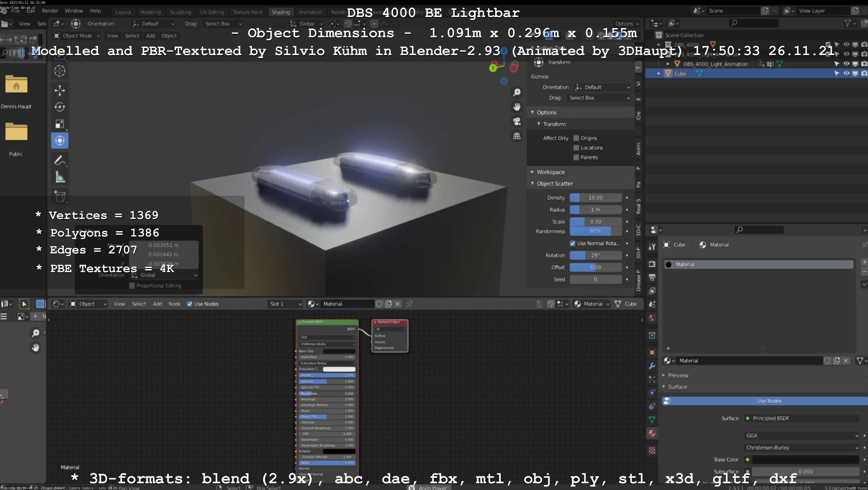The height and width of the screenshot is (490, 868).
Task: Open the Object Mode dropdown
Action: tap(76, 36)
